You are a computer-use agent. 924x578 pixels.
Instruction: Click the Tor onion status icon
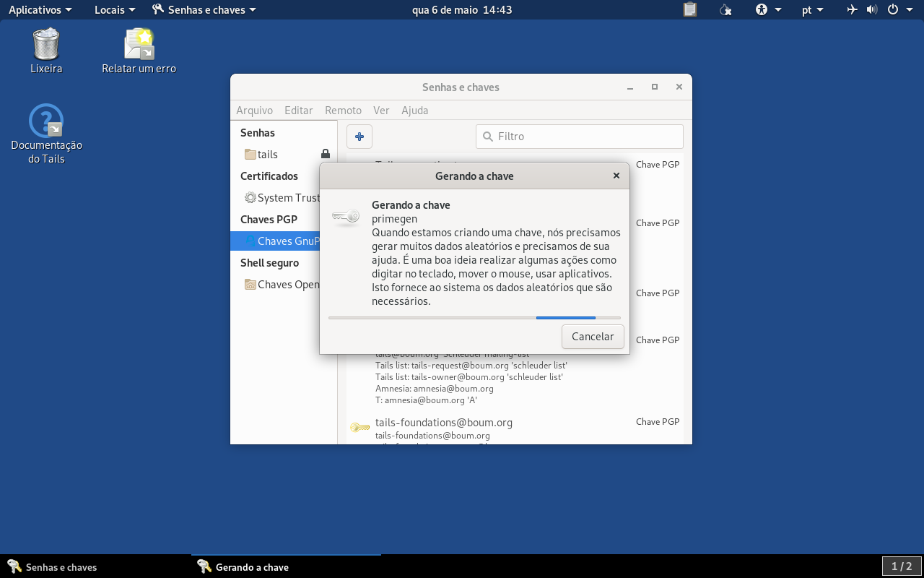tap(726, 9)
